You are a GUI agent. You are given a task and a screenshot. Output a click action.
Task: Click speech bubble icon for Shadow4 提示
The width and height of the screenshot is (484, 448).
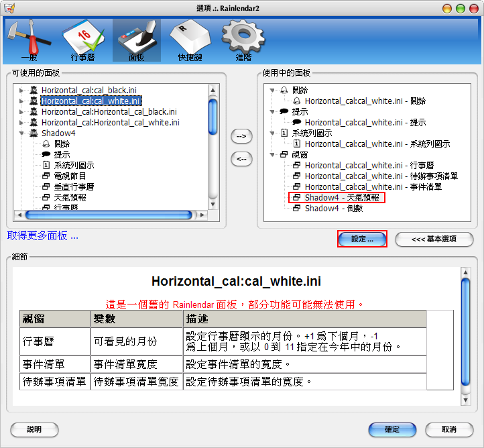[x=46, y=154]
